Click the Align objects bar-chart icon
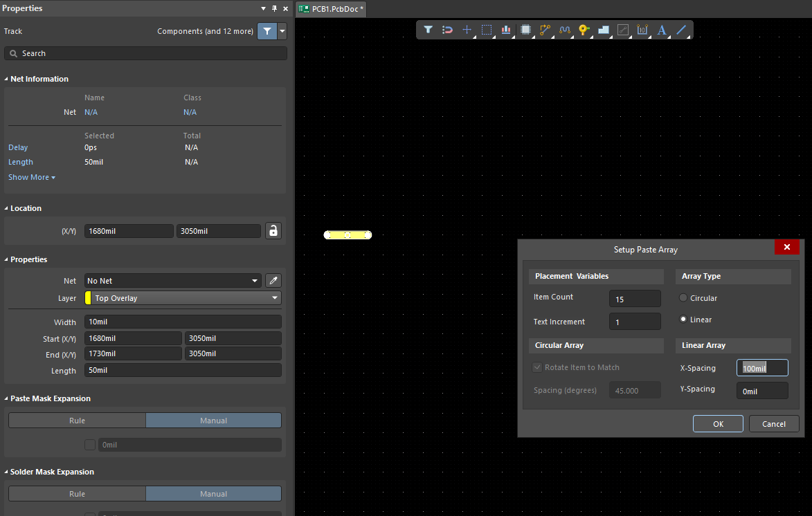812x516 pixels. [x=506, y=30]
